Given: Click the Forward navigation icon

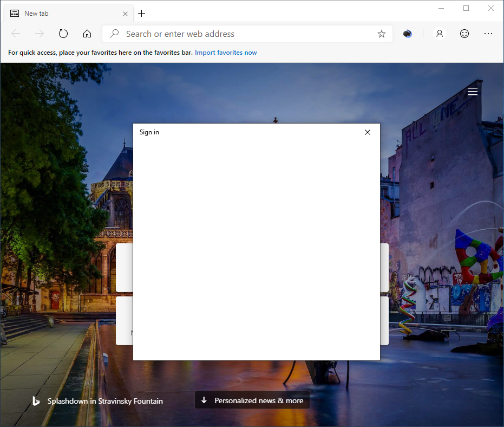Looking at the screenshot, I should click(x=39, y=33).
